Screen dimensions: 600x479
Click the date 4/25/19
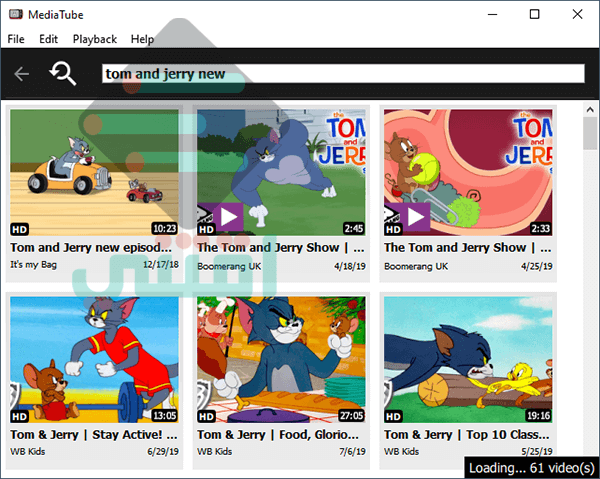point(536,266)
